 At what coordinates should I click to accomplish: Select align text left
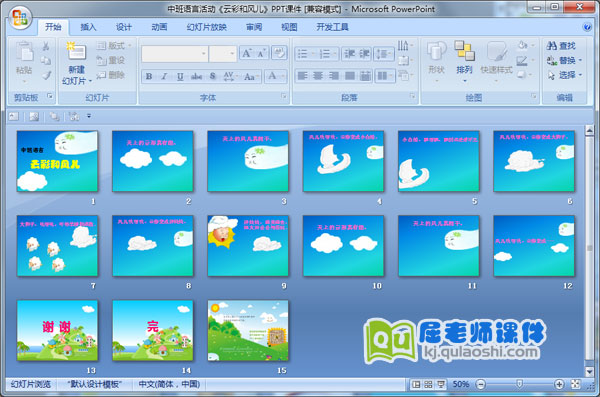[x=302, y=76]
